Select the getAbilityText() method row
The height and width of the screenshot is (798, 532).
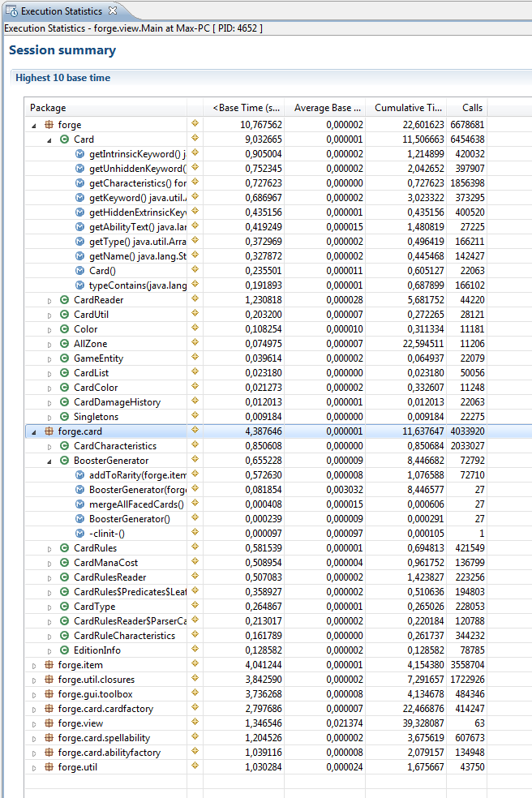137,227
